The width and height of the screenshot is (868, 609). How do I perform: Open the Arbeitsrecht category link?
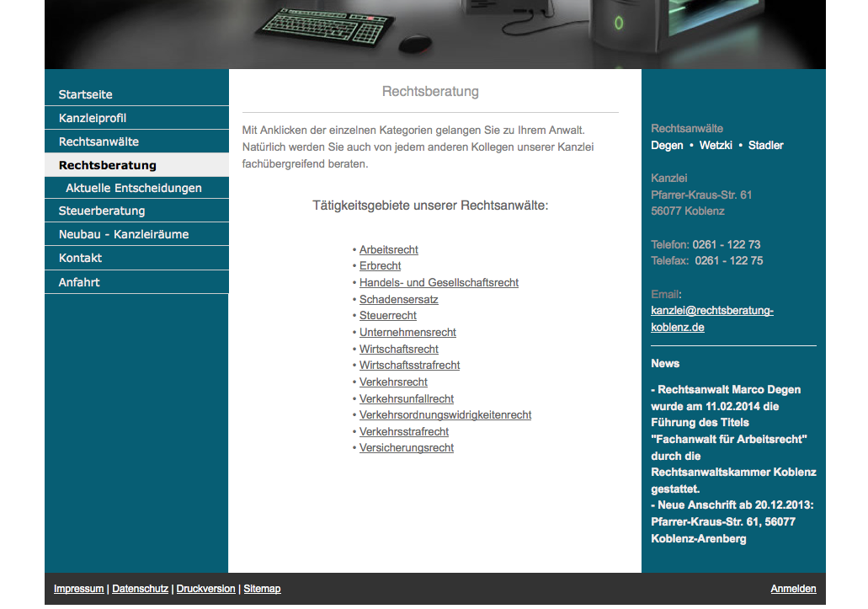pyautogui.click(x=389, y=249)
